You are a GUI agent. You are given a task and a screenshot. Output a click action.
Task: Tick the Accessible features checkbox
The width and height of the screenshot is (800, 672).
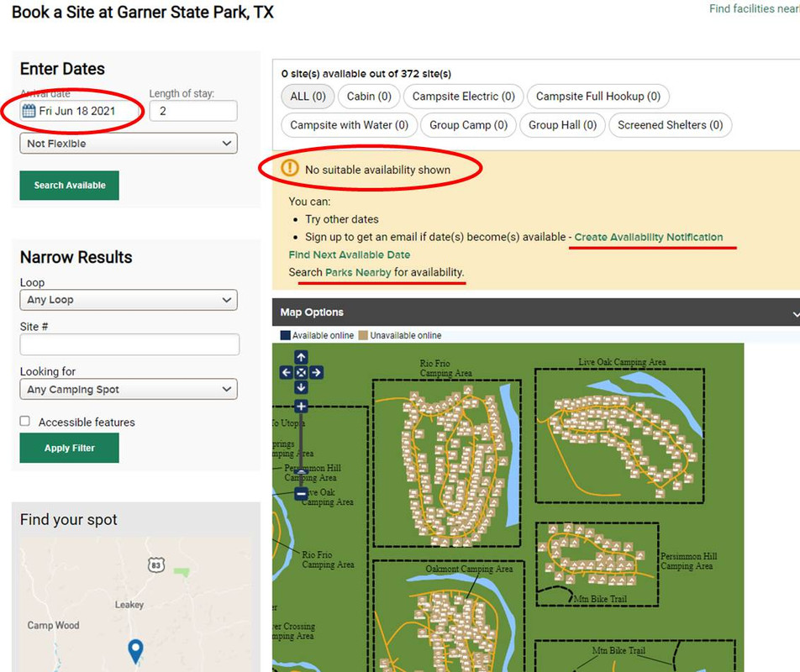coord(24,421)
